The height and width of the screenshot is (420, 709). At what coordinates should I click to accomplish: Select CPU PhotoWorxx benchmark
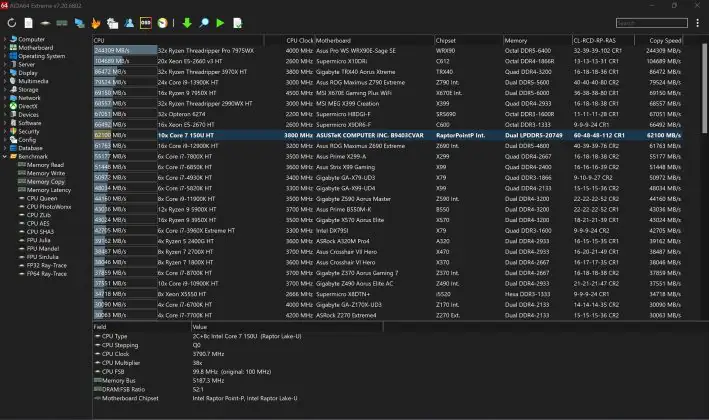click(49, 207)
